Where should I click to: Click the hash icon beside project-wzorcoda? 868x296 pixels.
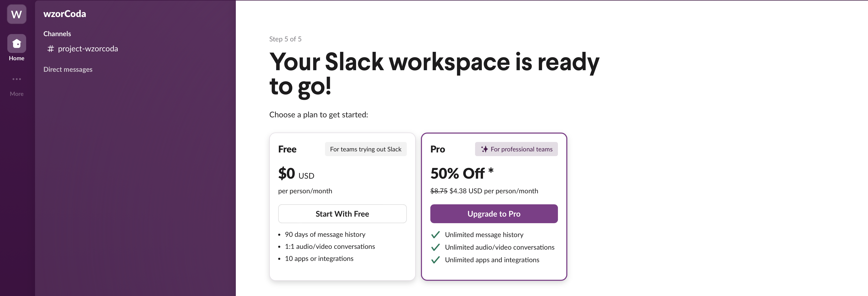coord(50,49)
